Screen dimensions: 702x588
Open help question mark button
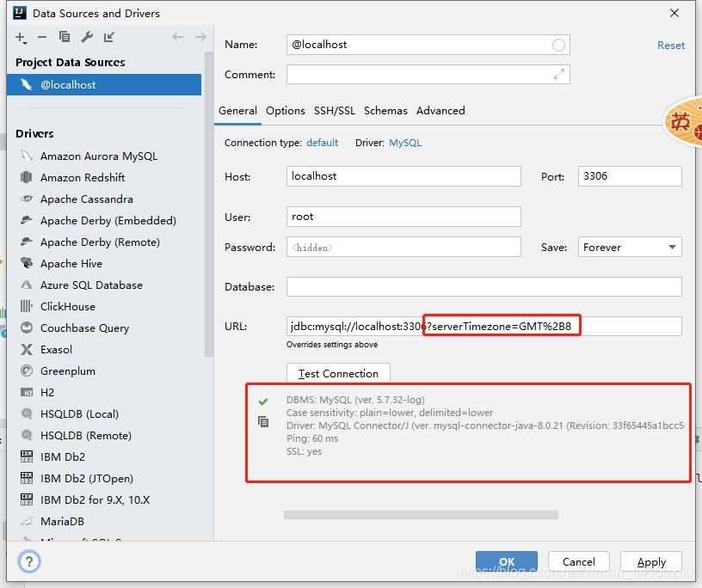29,561
